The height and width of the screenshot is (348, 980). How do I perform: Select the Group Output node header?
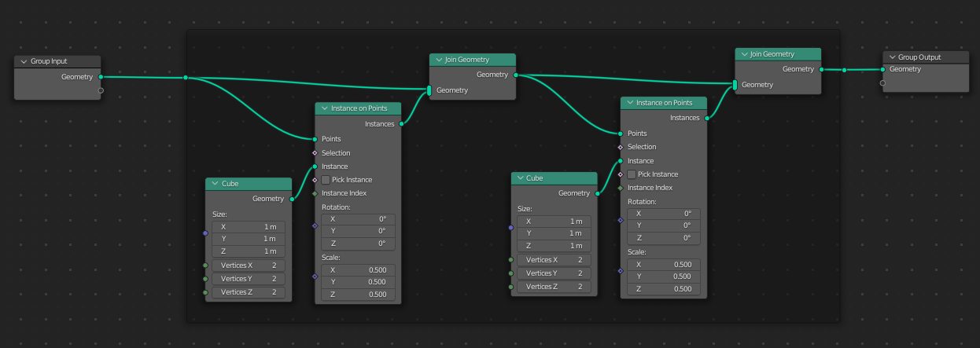pos(926,57)
